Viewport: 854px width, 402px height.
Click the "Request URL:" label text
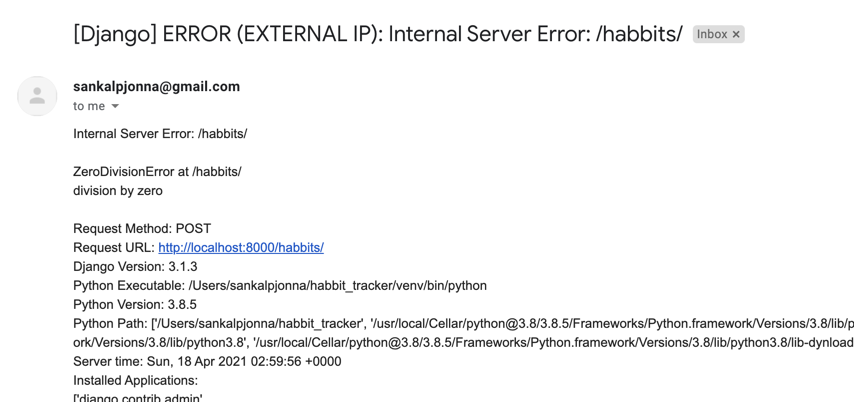tap(114, 247)
